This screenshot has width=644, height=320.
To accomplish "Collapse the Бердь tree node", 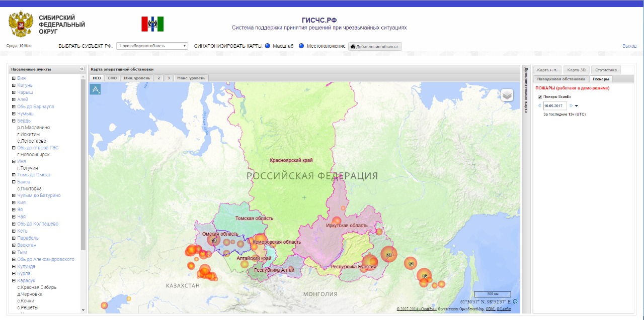I will pos(14,121).
